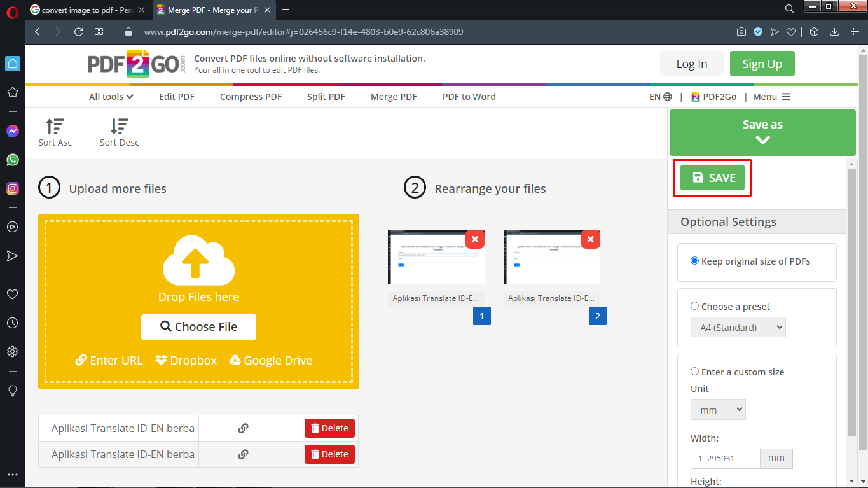This screenshot has width=868, height=488.
Task: Click the Log In button
Action: pos(692,64)
